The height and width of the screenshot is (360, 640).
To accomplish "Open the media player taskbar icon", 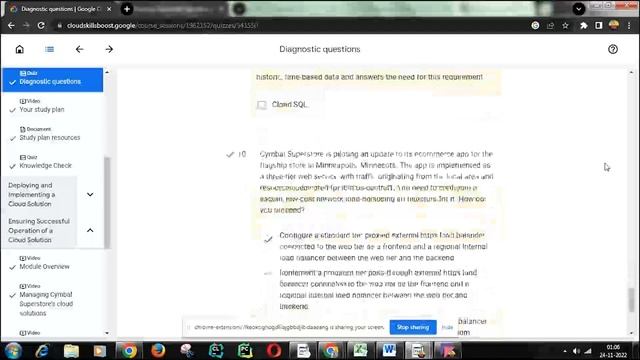I will click(x=100, y=351).
